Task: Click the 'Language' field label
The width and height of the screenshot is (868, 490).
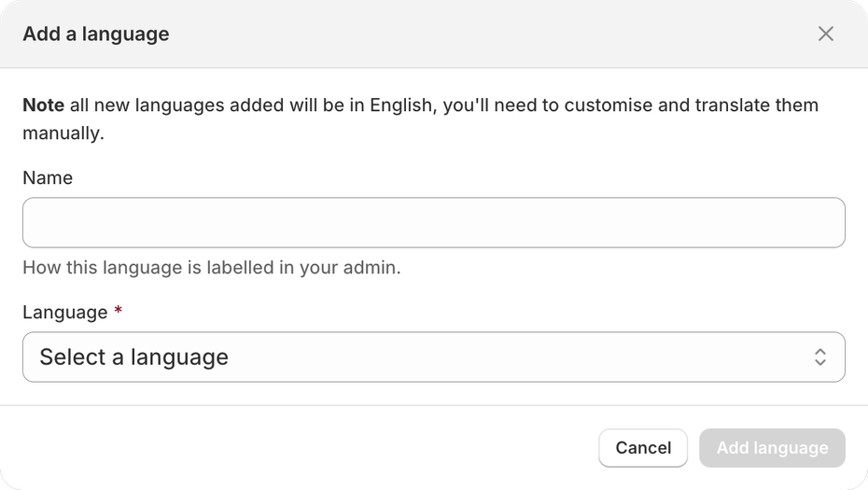Action: [65, 313]
